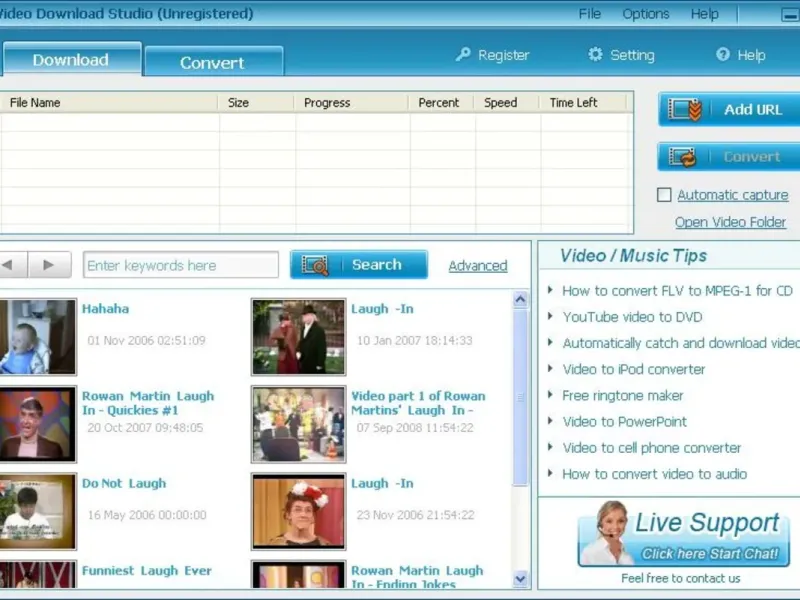Screen dimensions: 800x600
Task: Click the Feel free to contact us text
Action: [681, 578]
